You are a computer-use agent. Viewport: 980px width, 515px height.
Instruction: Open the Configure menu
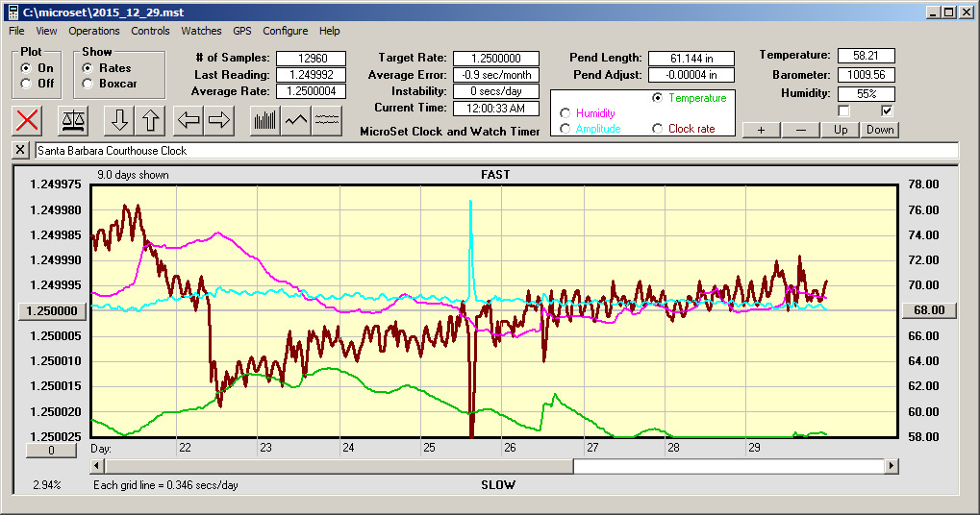pyautogui.click(x=286, y=31)
